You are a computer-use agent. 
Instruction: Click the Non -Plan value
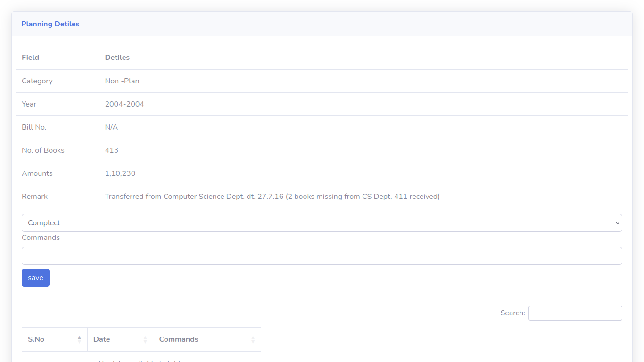coord(122,81)
